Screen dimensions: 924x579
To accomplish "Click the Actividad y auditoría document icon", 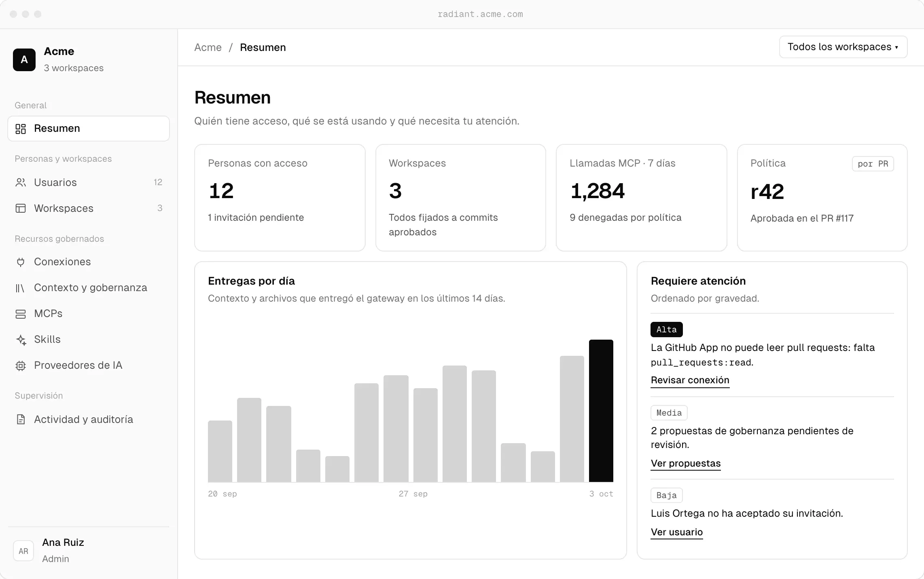I will click(21, 419).
